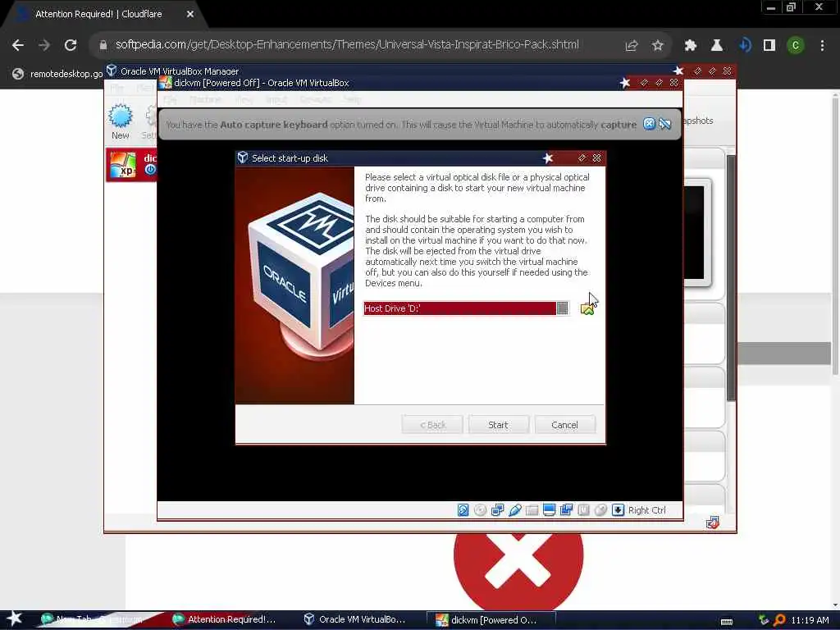
Task: Click the keyboard capture arrow icon near Right Ctrl
Action: tap(618, 510)
